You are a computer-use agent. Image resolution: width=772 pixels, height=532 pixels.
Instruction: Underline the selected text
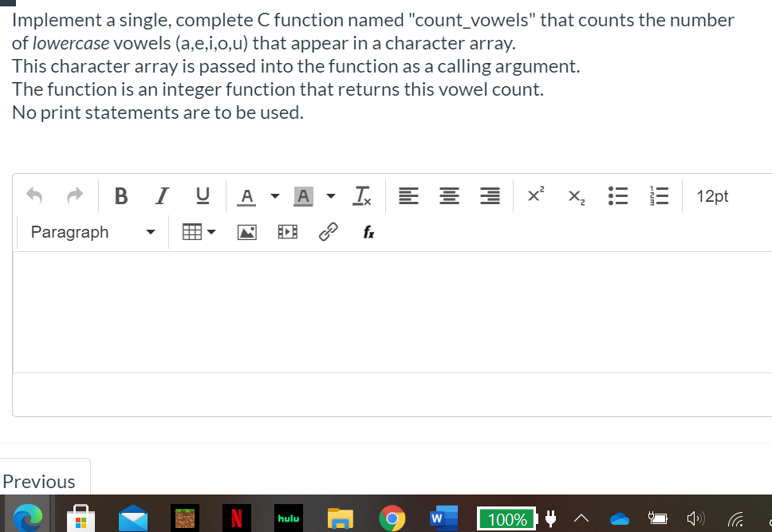tap(203, 195)
